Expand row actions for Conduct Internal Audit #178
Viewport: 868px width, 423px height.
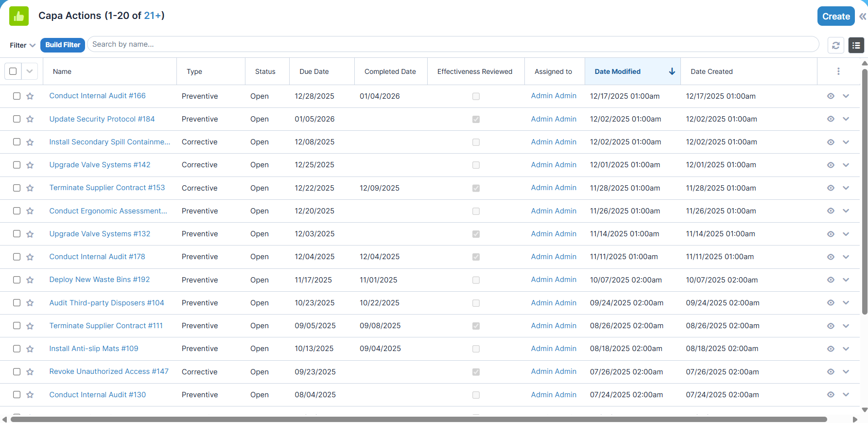(x=846, y=257)
